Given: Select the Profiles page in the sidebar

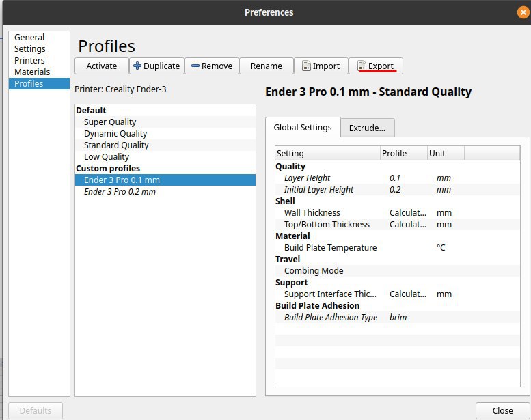Looking at the screenshot, I should [x=39, y=83].
